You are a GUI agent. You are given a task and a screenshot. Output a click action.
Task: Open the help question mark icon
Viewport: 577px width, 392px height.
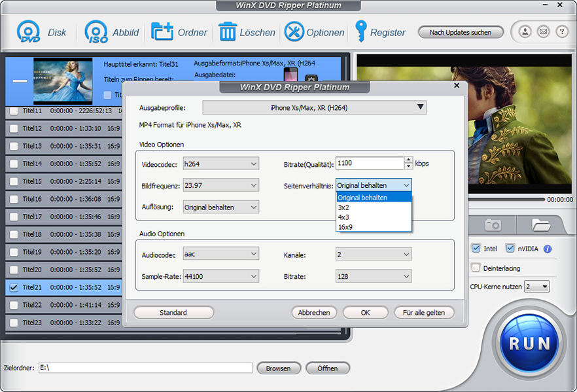[561, 31]
